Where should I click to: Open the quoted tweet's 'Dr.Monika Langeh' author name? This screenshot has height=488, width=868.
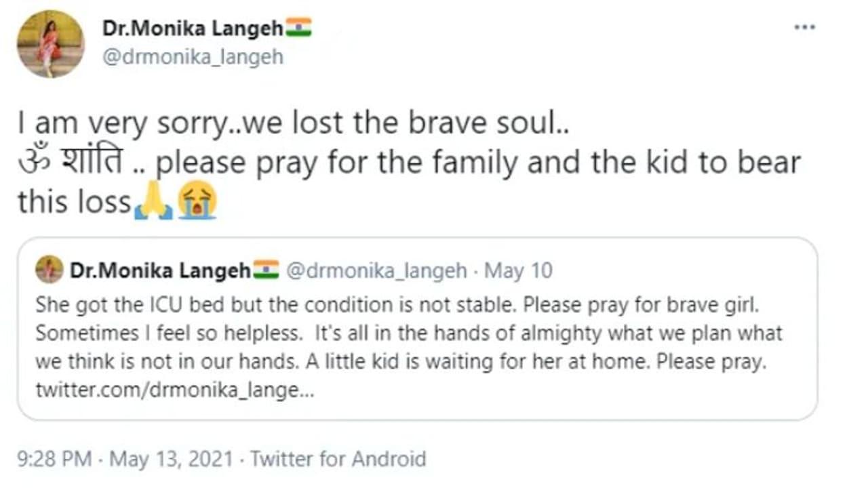(160, 271)
